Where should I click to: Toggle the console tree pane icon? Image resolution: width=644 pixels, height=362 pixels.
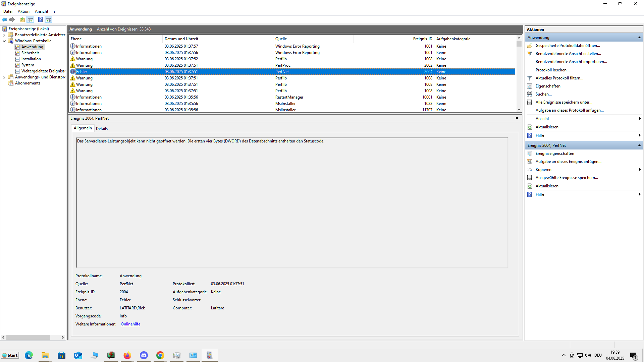(31, 19)
